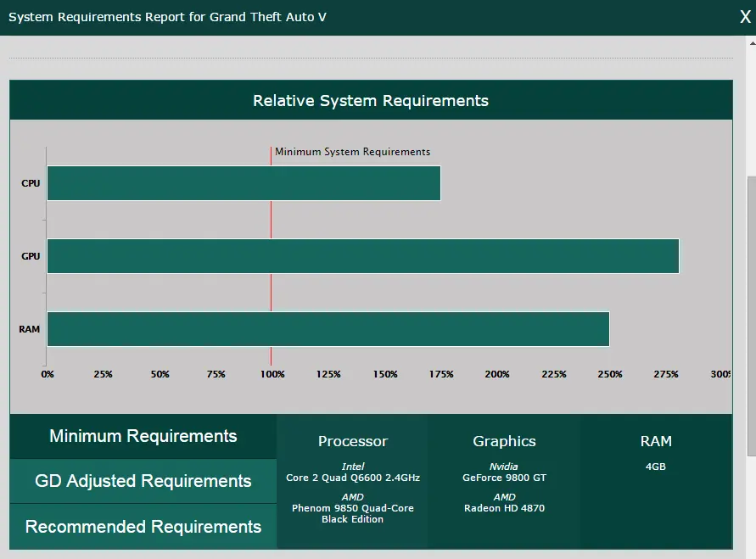
Task: Click the RAM axis label on chart
Action: click(30, 329)
